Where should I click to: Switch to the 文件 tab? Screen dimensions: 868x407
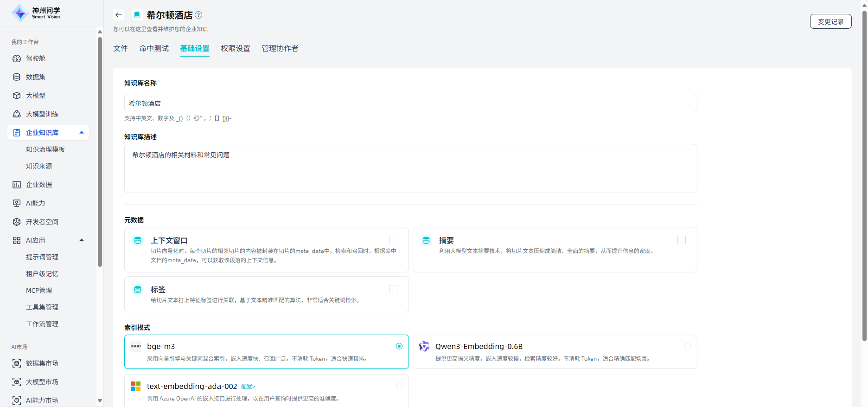(x=121, y=48)
